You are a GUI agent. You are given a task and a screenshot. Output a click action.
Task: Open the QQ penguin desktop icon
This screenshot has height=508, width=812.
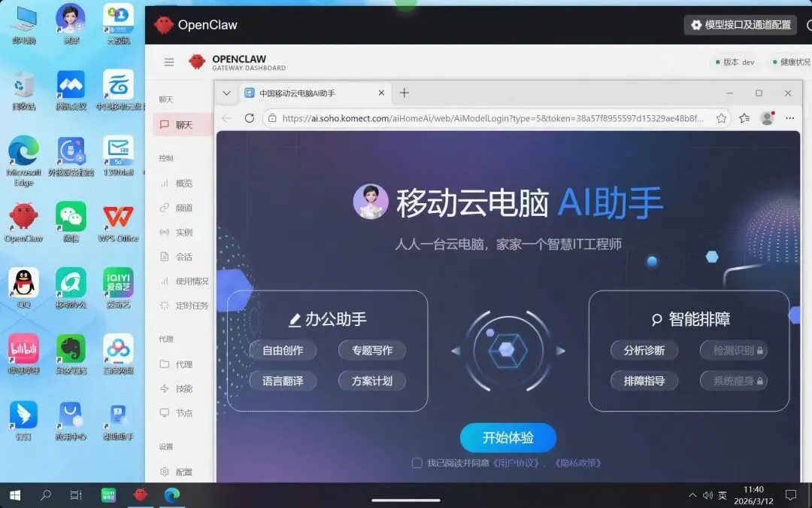(23, 287)
